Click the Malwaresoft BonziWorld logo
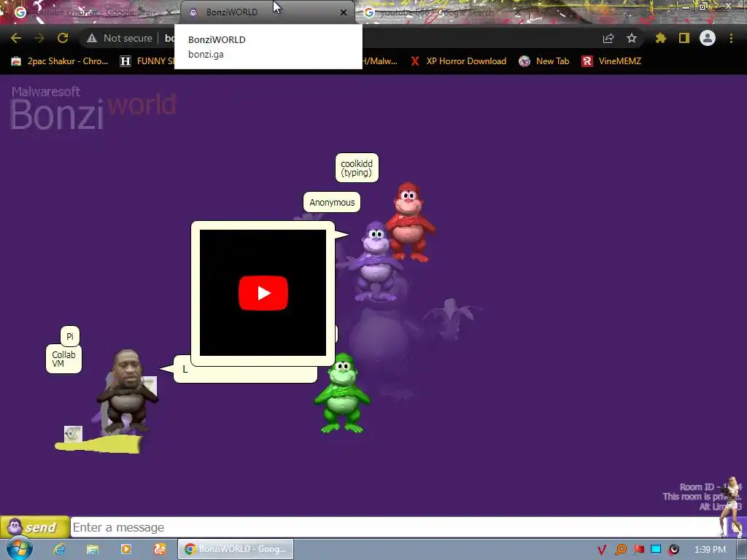Viewport: 747px width, 560px height. pos(93,108)
